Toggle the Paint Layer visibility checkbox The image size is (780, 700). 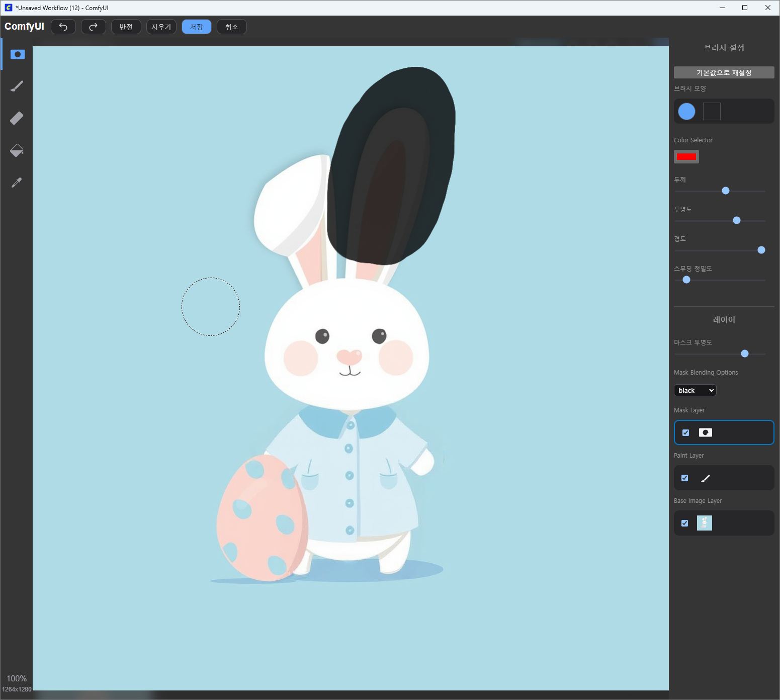[x=684, y=478]
